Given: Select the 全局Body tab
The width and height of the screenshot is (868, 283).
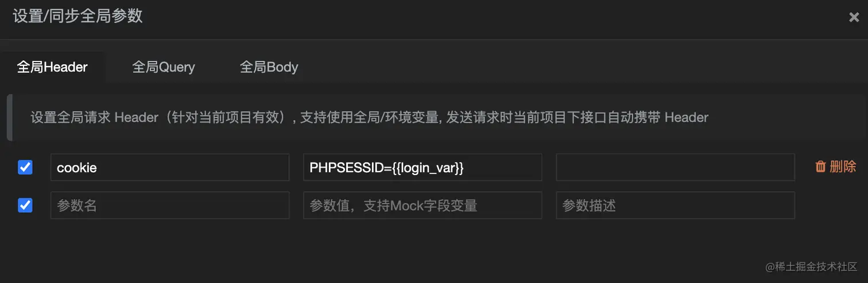Looking at the screenshot, I should coord(269,67).
